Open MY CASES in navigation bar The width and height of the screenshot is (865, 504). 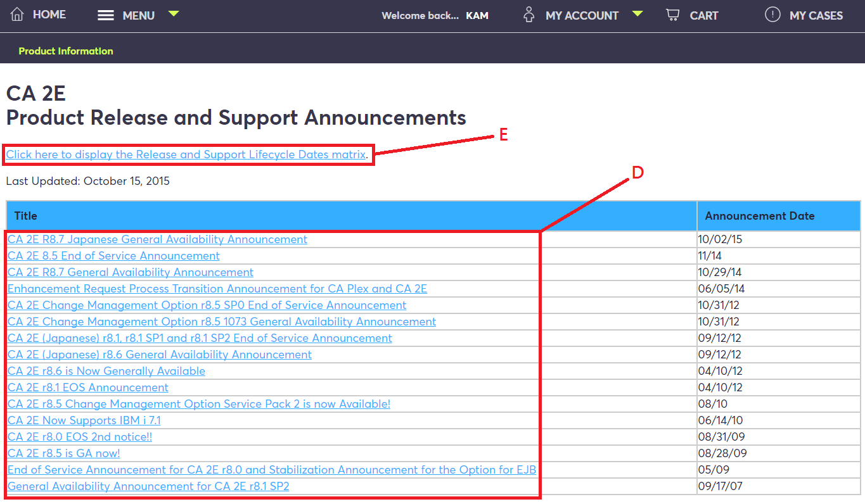816,16
